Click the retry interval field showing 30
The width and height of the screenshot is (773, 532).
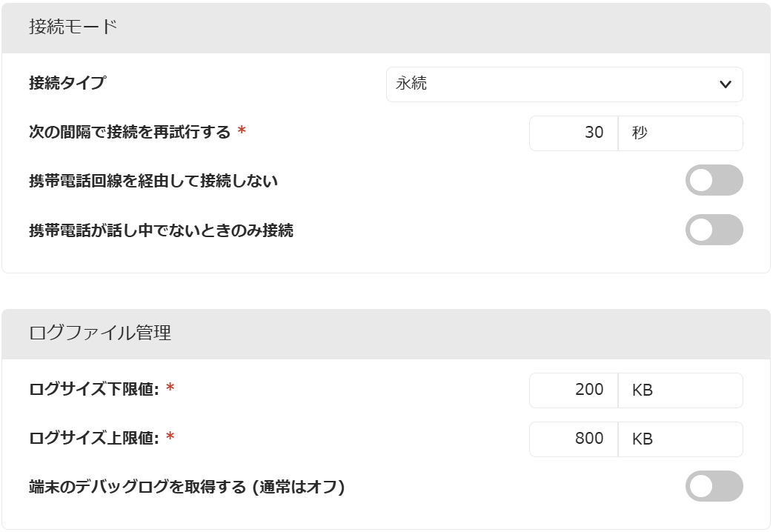pos(574,133)
